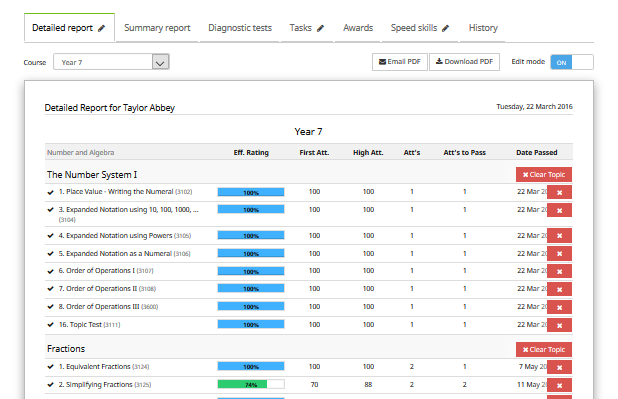Remove Equivalent Fractions result using red X

(x=559, y=367)
